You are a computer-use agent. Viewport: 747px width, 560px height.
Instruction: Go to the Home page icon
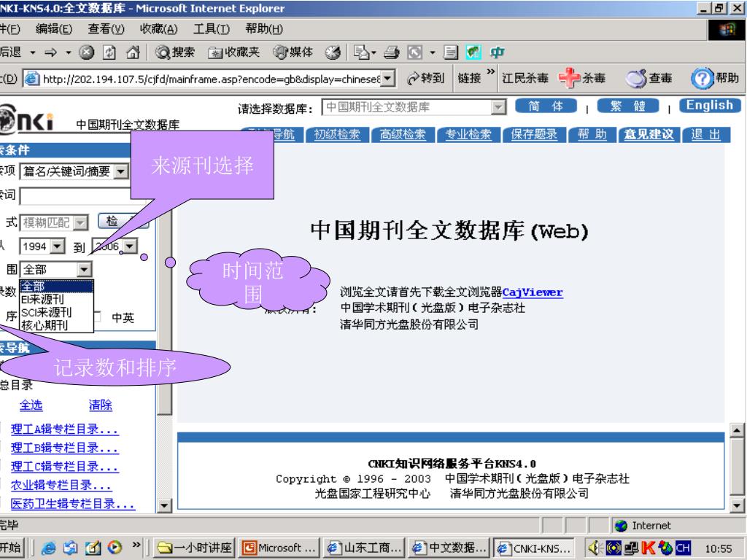point(133,52)
